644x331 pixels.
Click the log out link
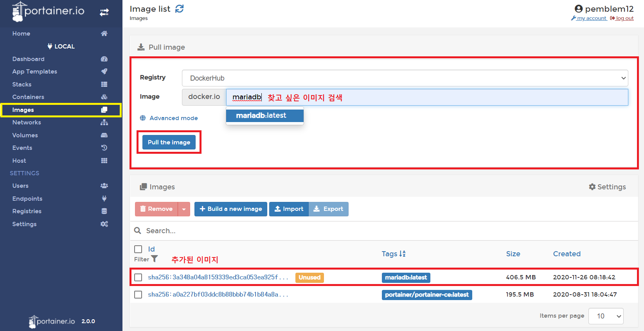pos(622,18)
